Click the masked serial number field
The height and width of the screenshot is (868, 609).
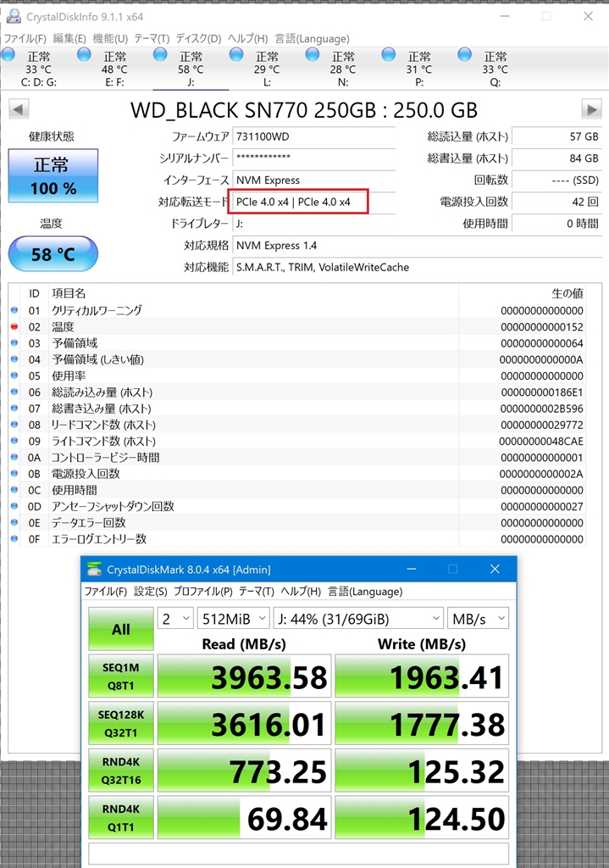click(313, 158)
